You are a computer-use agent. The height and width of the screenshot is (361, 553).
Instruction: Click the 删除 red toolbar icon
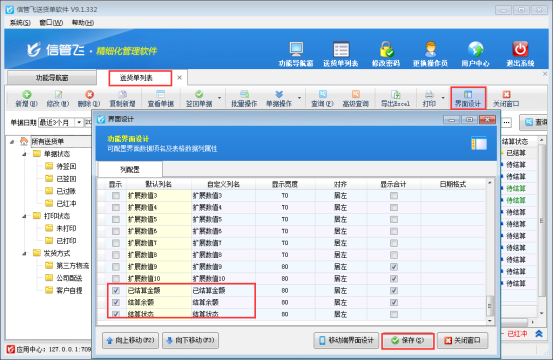(x=89, y=94)
